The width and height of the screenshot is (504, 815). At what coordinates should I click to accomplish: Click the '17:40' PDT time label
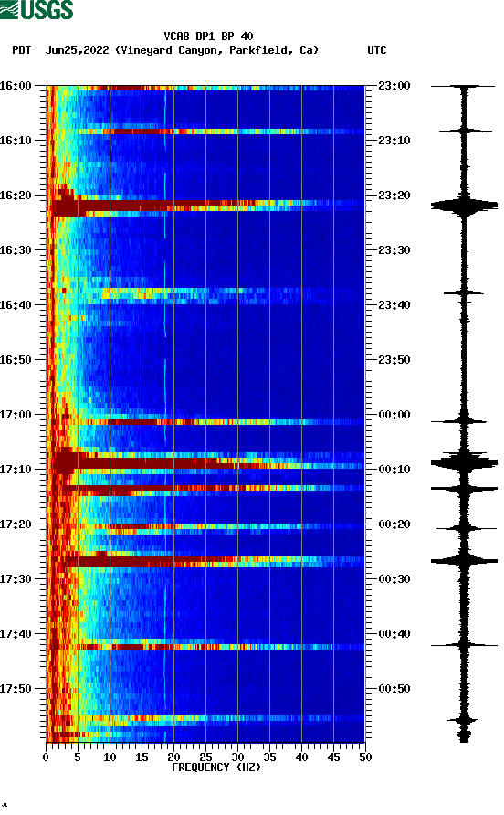(x=16, y=634)
